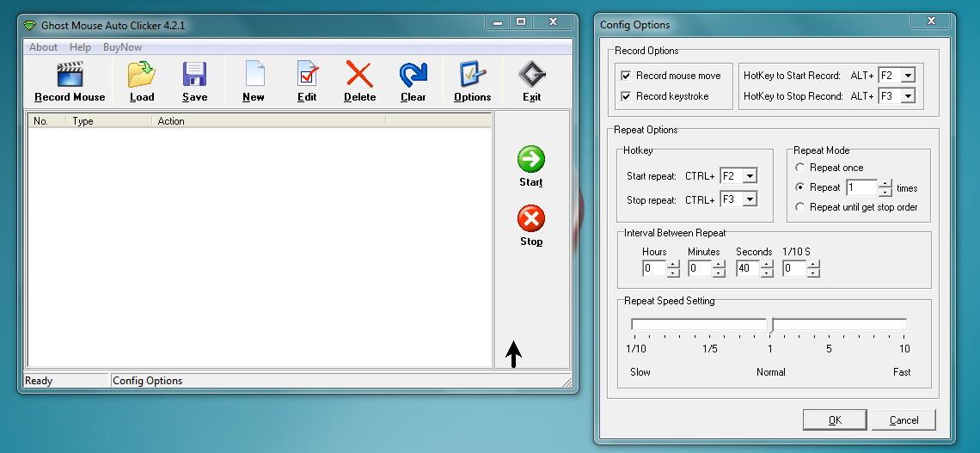Increase 1/10 S with the up arrow

coord(813,265)
